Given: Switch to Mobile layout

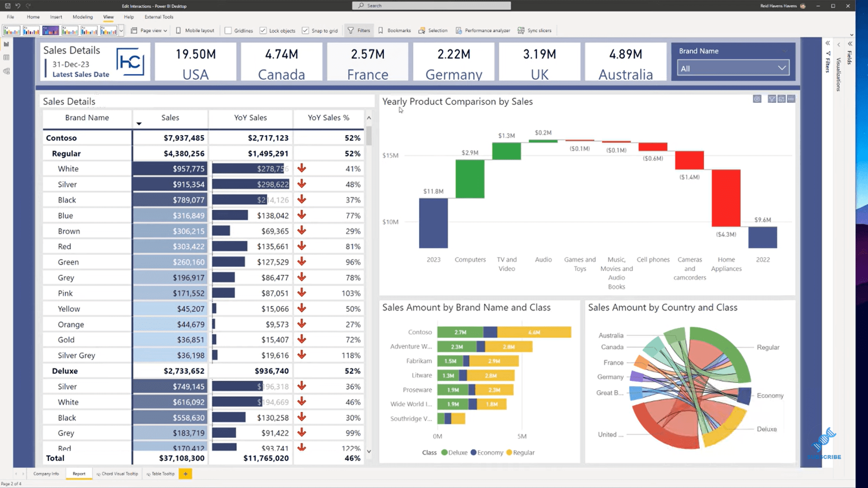Looking at the screenshot, I should click(195, 30).
